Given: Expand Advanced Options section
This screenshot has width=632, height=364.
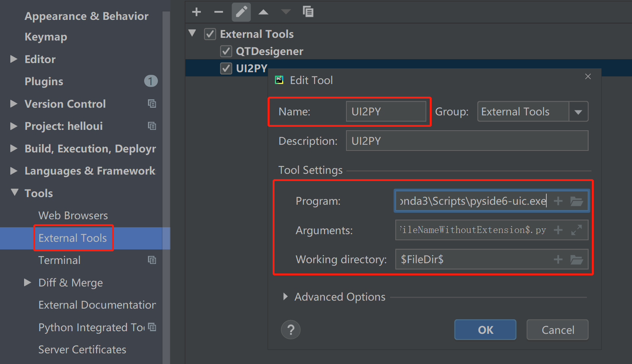Looking at the screenshot, I should (285, 297).
